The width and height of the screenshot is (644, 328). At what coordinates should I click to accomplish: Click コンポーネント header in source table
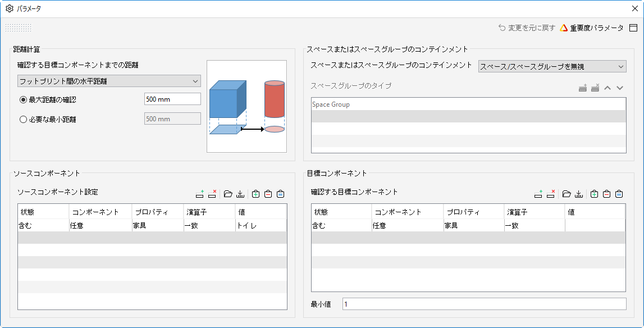point(101,212)
